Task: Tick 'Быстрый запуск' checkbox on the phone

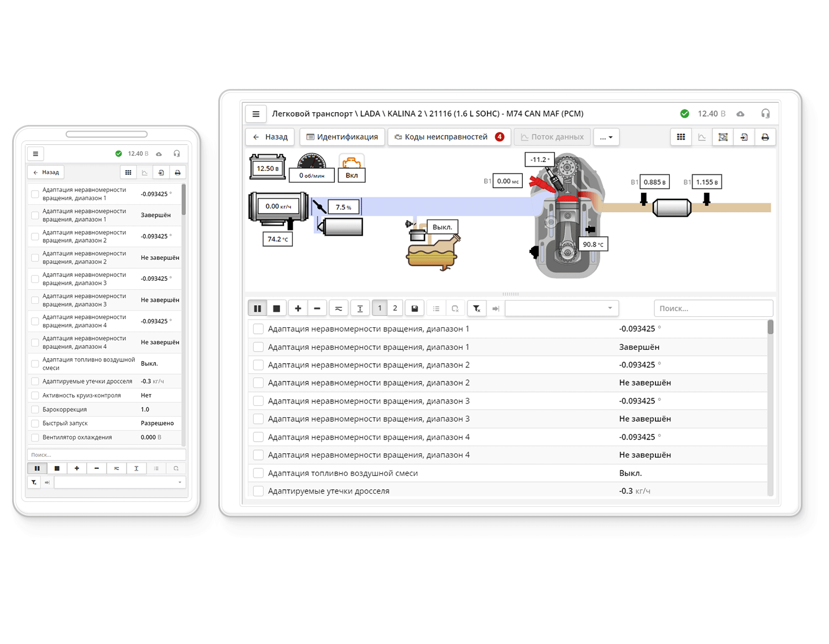Action: tap(35, 423)
